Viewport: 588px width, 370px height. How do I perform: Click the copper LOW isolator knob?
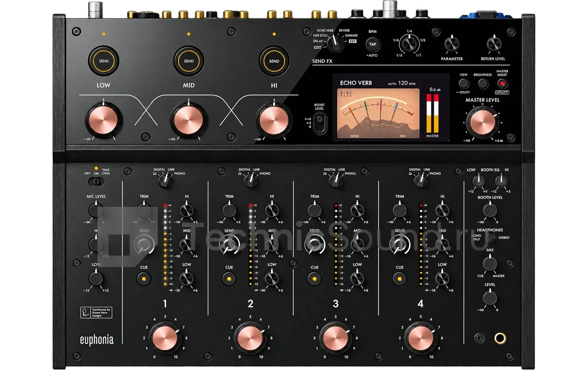[x=104, y=120]
